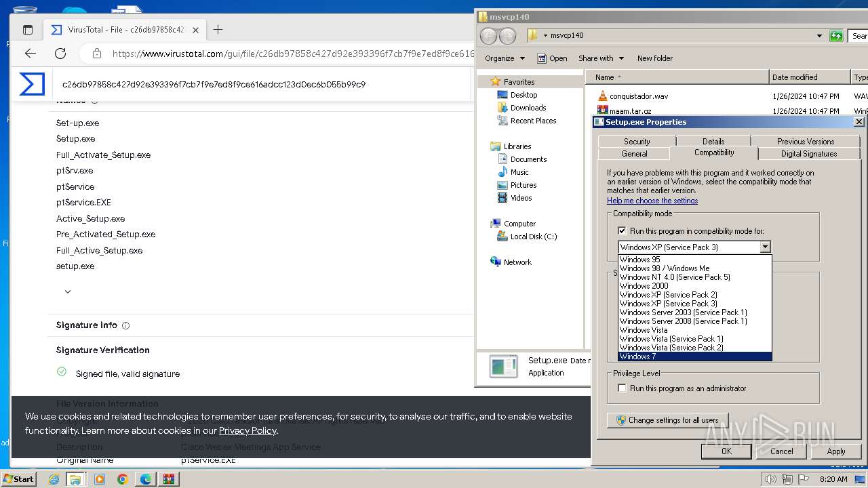Open the Privacy Policy link
The height and width of the screenshot is (488, 868).
[248, 430]
